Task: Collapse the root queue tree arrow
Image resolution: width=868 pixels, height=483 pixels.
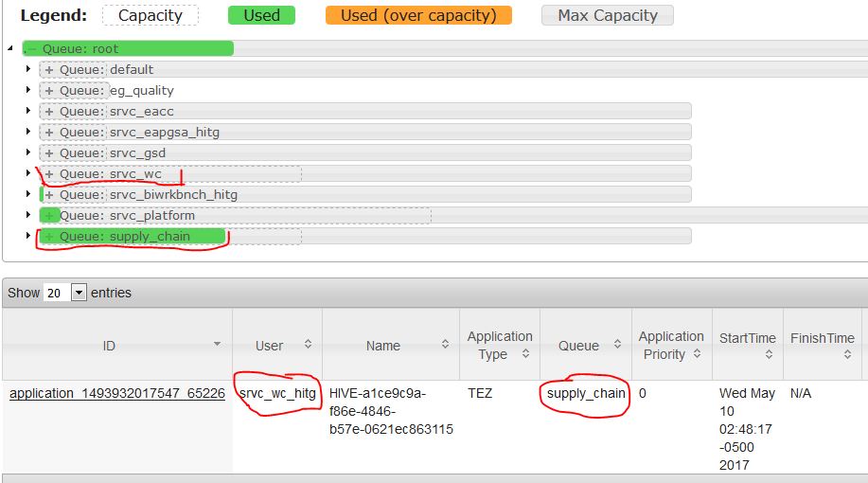Action: tap(10, 48)
